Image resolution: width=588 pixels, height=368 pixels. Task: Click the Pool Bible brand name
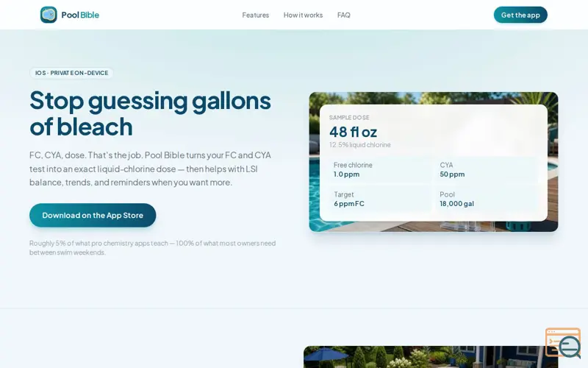(80, 15)
